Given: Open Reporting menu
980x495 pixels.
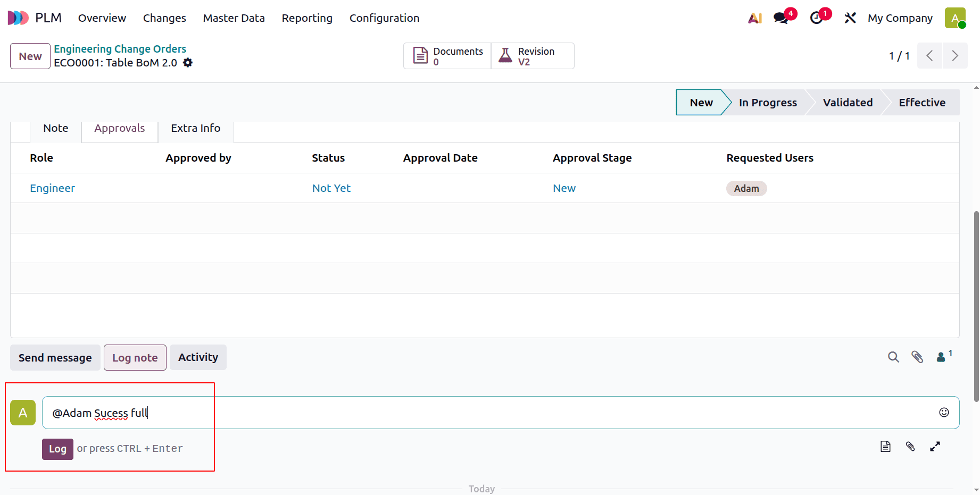Looking at the screenshot, I should [x=307, y=18].
